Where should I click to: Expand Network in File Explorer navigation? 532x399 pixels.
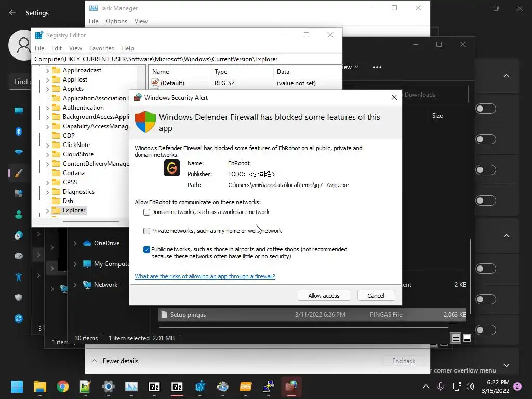point(75,285)
